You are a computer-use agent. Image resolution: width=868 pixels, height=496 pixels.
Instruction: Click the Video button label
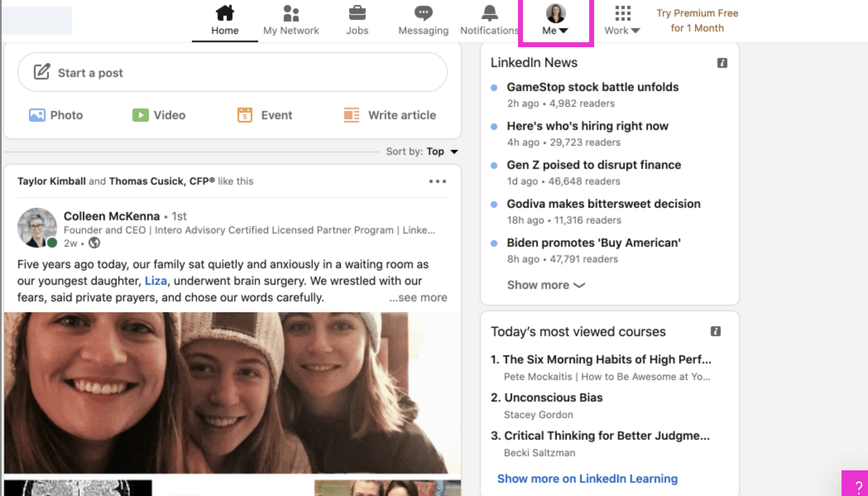pos(170,115)
